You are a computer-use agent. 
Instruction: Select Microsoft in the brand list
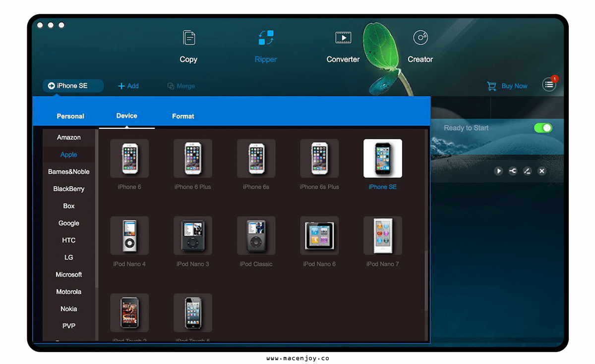[x=69, y=275]
